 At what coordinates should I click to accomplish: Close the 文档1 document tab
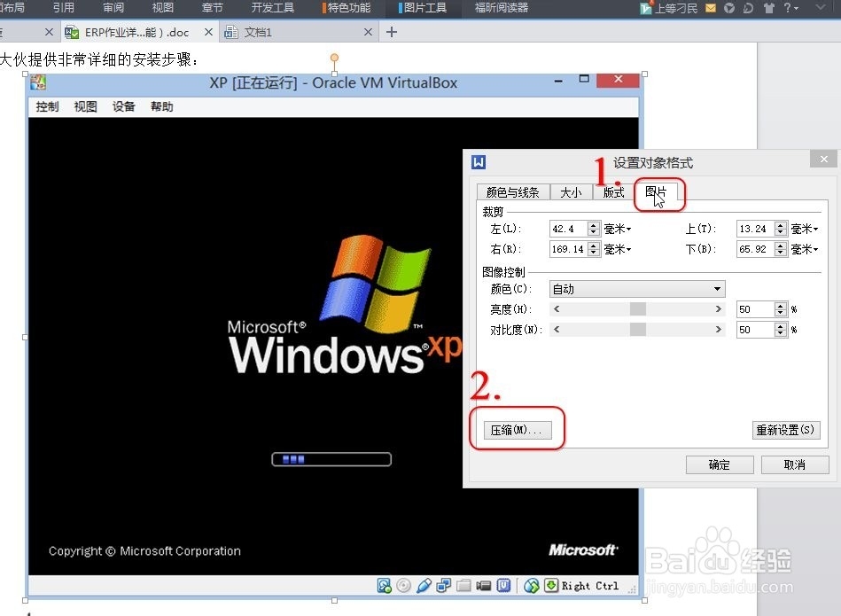tap(368, 32)
